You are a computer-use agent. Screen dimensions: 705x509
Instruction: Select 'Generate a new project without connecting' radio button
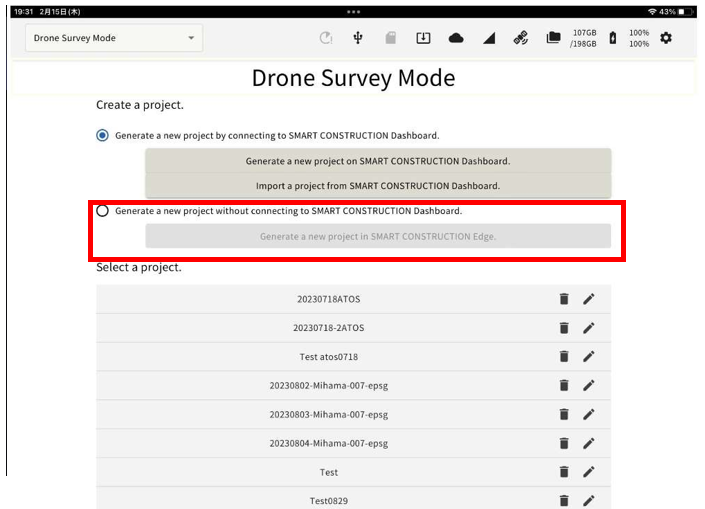(103, 210)
